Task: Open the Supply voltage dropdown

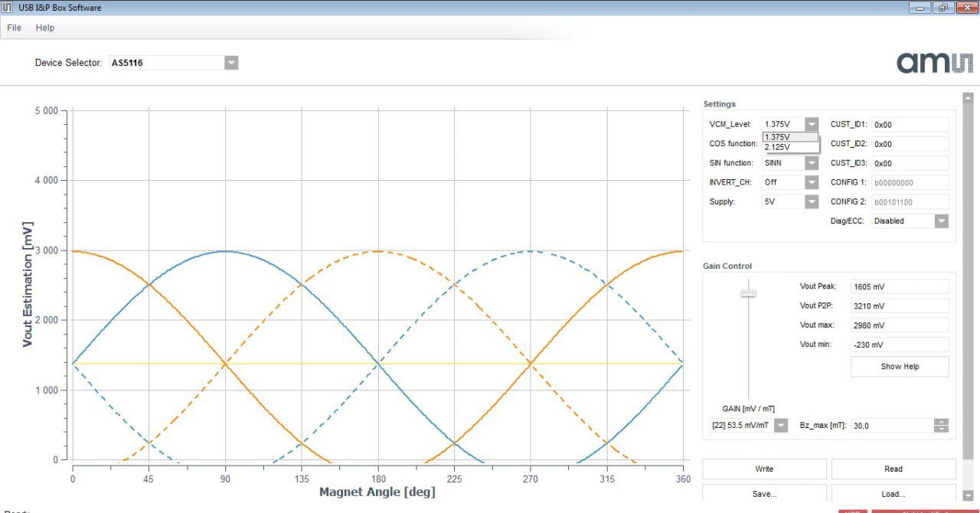Action: (x=812, y=201)
